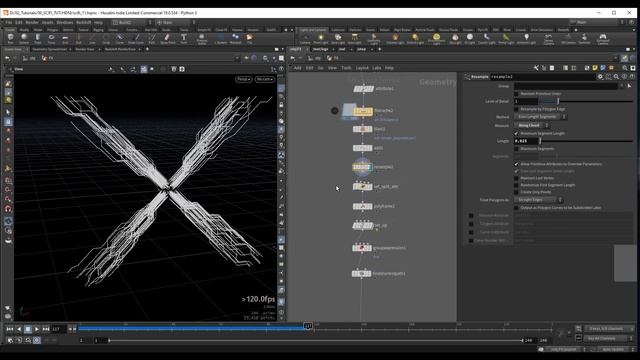Open the Windows menu
The image size is (640, 360).
tap(64, 22)
